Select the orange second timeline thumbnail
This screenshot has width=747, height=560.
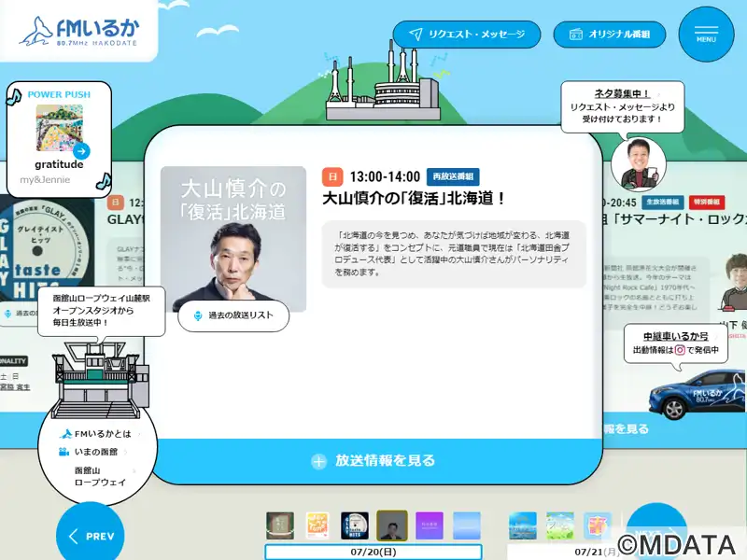317,525
